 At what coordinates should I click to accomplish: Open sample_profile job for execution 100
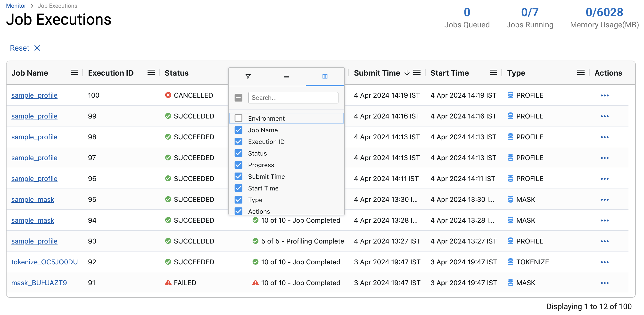coord(34,95)
